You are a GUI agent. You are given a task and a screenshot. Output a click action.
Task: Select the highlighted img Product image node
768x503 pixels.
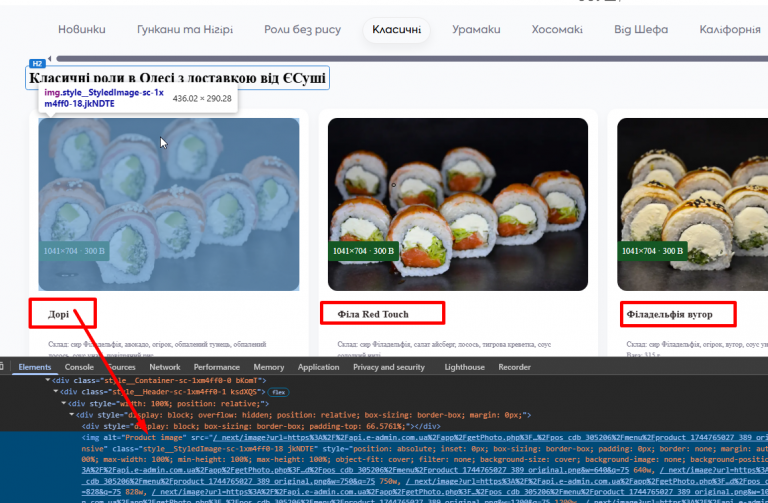[x=384, y=467]
